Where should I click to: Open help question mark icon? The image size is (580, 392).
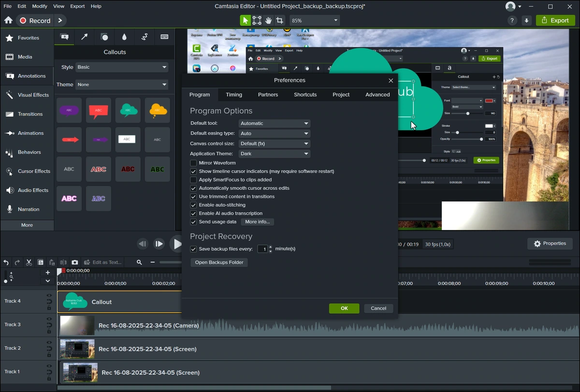pos(512,20)
